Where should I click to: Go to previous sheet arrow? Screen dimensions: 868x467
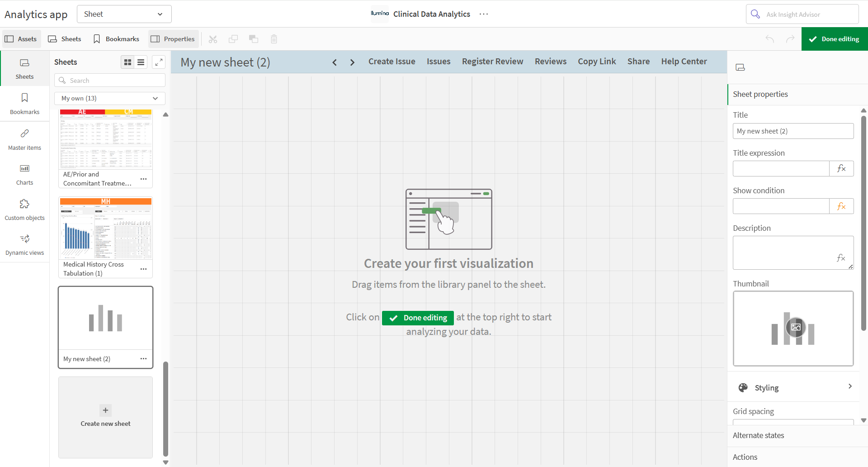pos(335,62)
